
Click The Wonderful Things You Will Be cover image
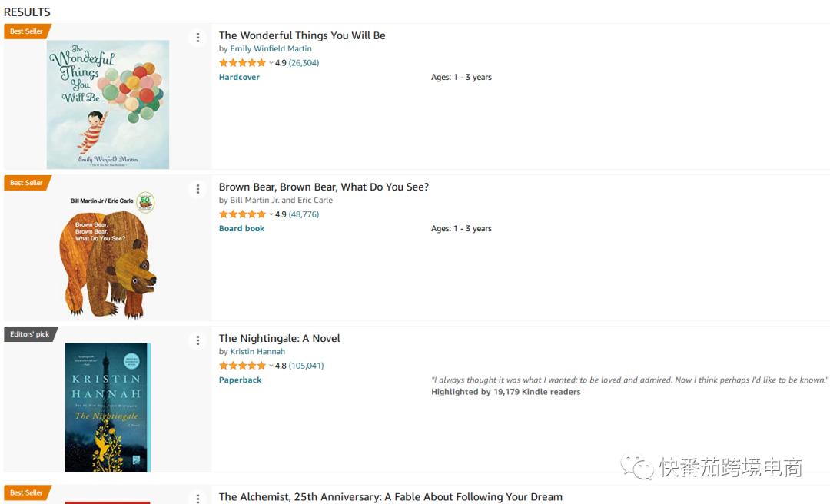coord(108,104)
